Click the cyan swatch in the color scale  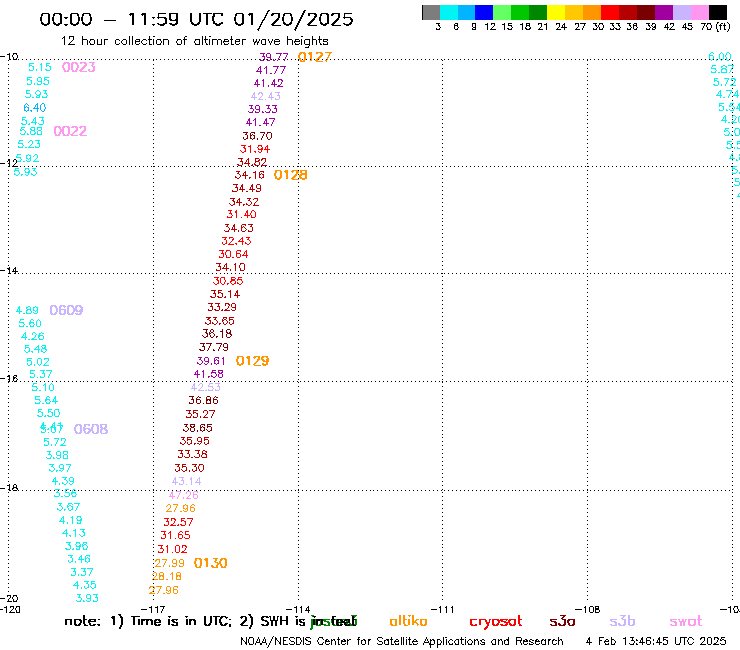tap(449, 12)
